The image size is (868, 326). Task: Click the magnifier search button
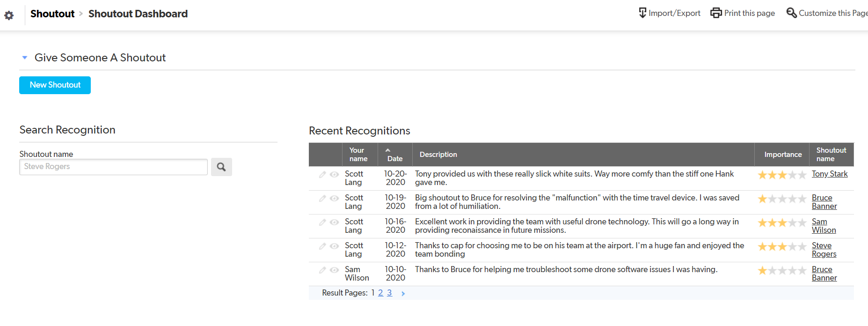pos(221,167)
